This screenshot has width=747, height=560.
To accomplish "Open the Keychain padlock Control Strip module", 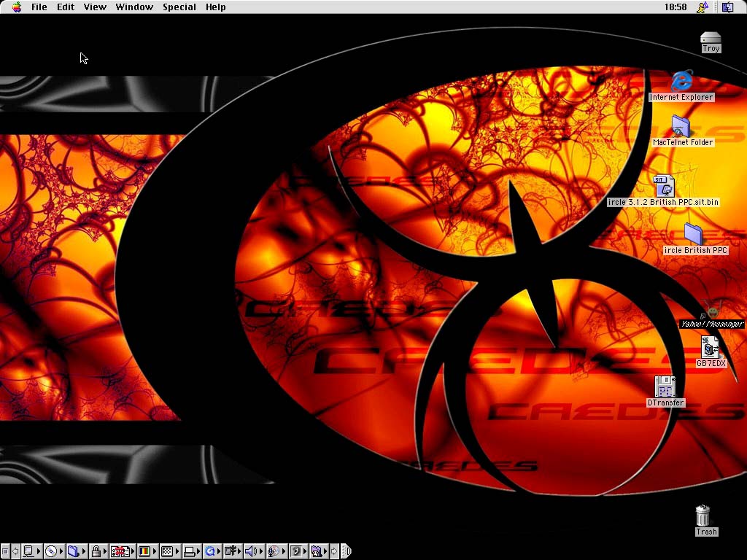I will click(99, 551).
